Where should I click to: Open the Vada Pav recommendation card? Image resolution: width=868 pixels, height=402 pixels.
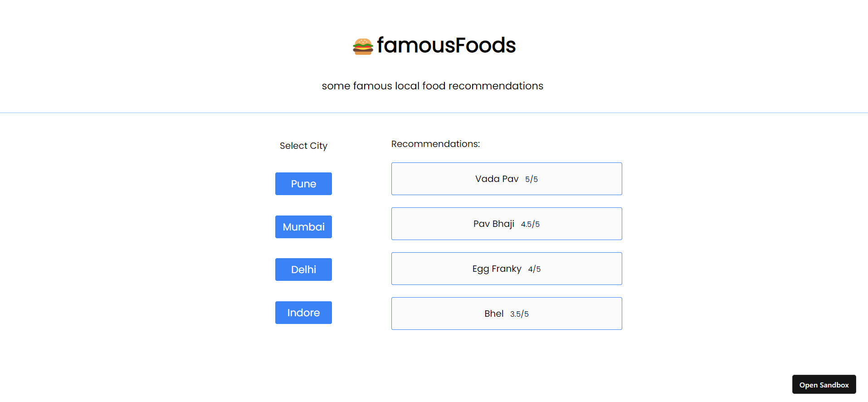tap(506, 178)
